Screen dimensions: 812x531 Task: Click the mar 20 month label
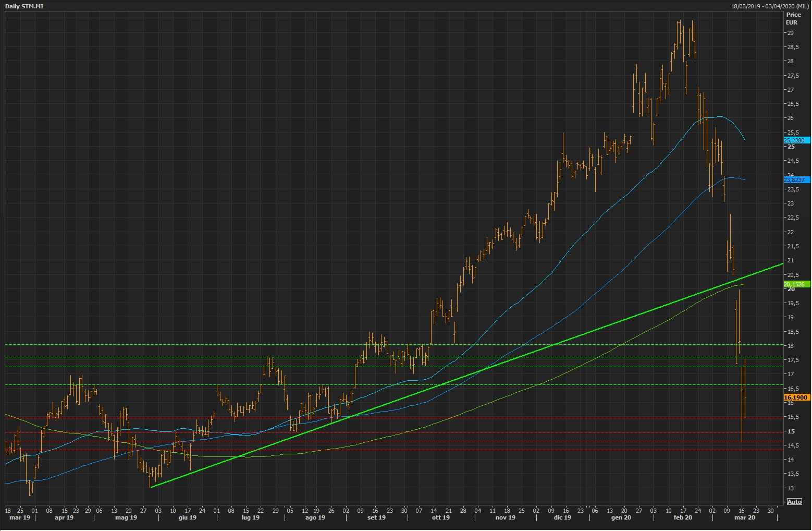[744, 517]
